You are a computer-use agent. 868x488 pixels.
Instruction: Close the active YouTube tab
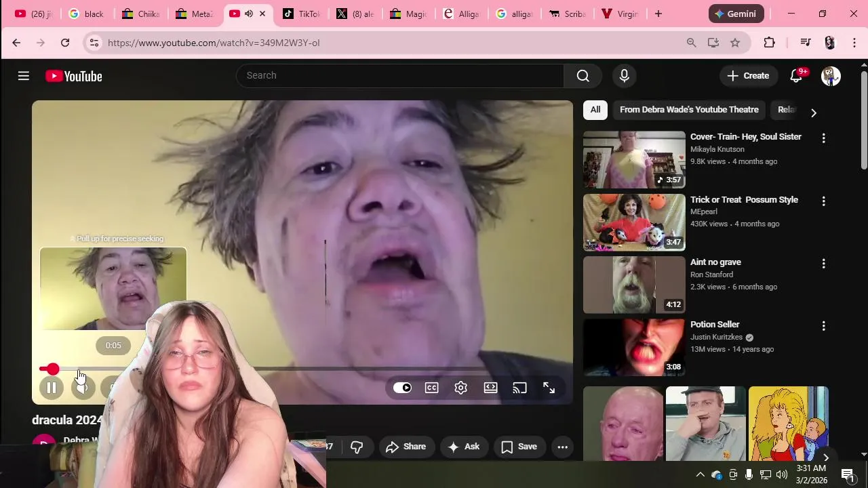coord(262,14)
